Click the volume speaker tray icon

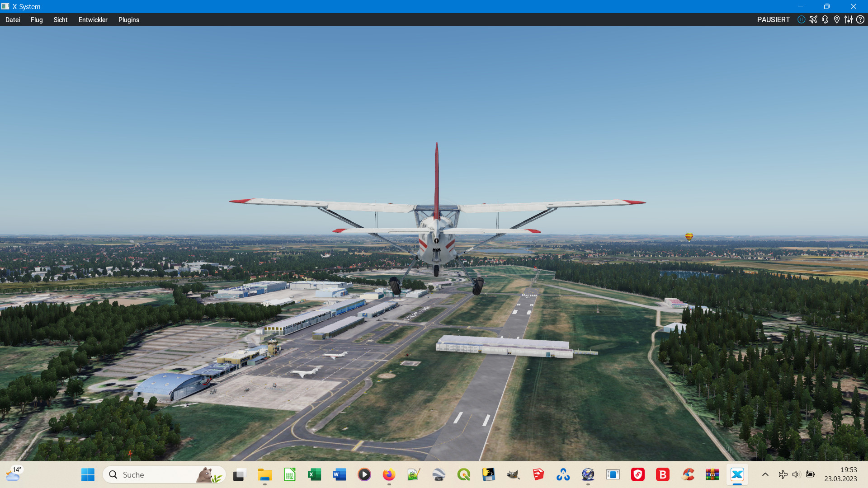coord(797,474)
